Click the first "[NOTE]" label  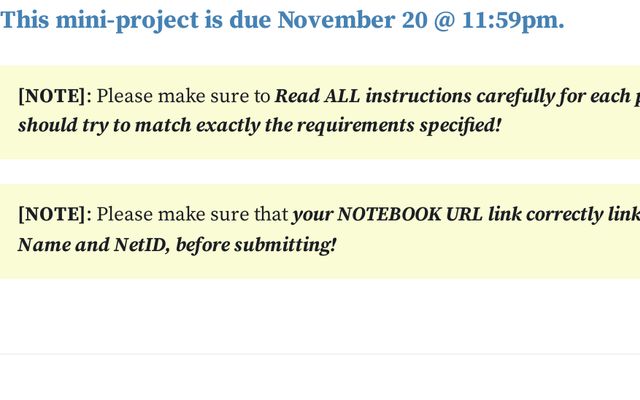[54, 97]
